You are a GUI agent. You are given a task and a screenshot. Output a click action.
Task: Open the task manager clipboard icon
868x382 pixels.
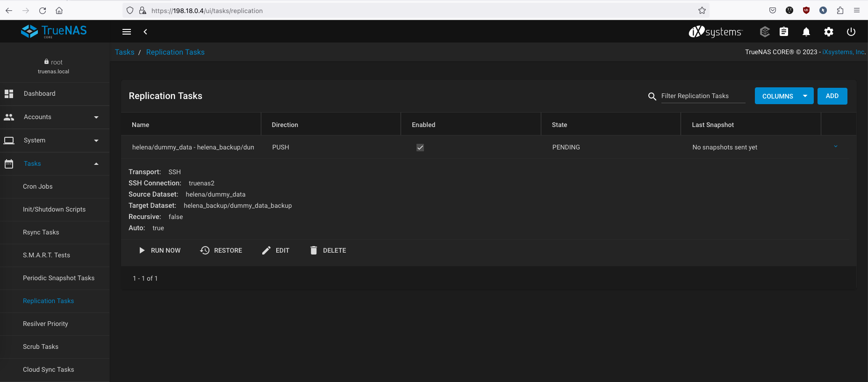pyautogui.click(x=784, y=32)
